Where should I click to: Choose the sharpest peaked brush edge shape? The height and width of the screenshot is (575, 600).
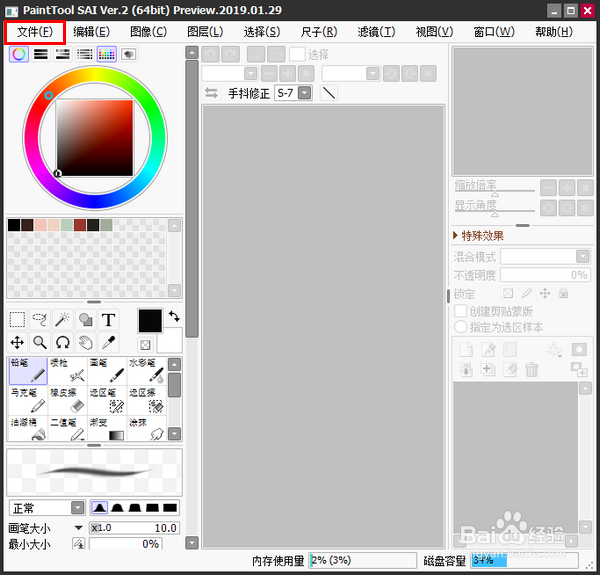pos(99,508)
